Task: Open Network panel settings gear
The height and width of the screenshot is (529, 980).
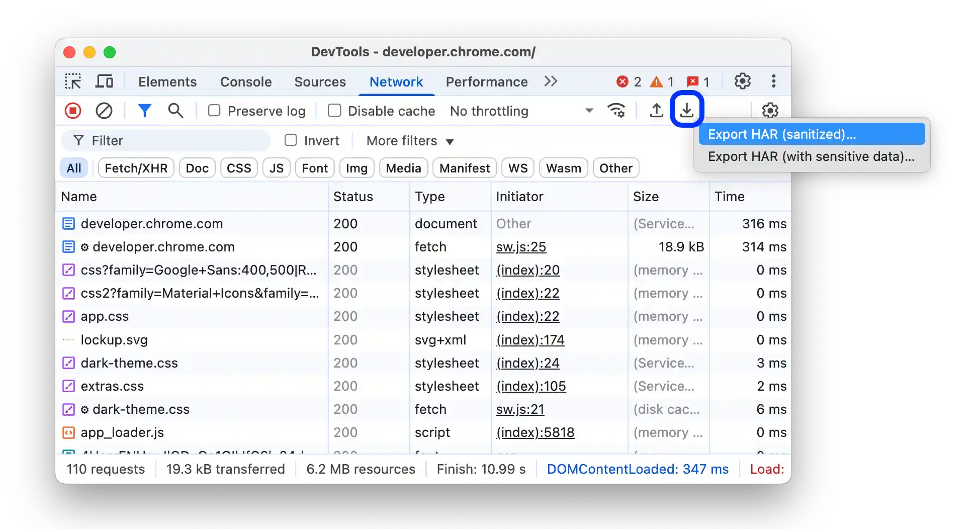Action: (x=769, y=111)
